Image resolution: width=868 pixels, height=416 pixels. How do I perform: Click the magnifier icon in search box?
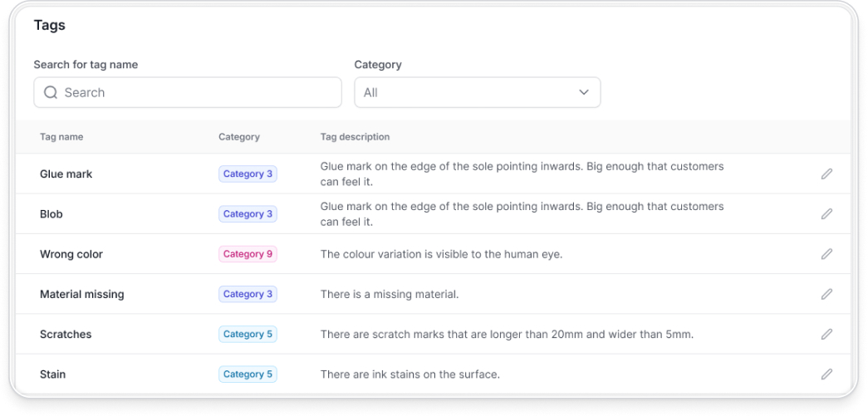tap(51, 93)
